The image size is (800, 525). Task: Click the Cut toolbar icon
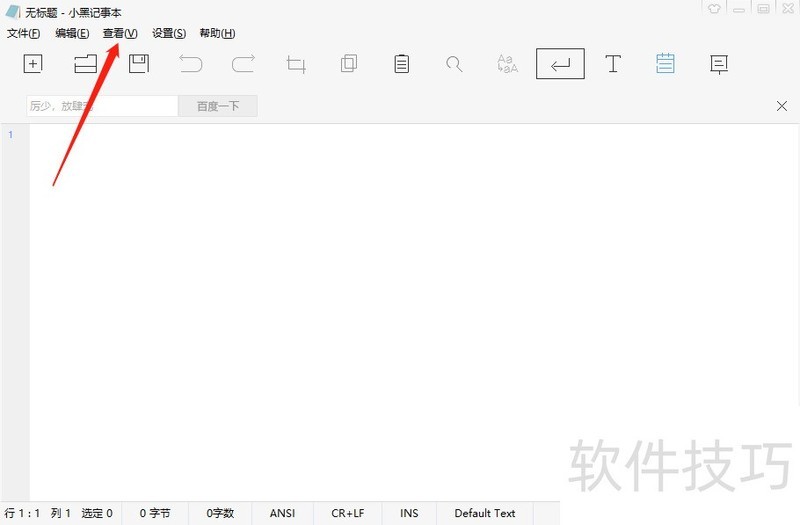point(296,64)
